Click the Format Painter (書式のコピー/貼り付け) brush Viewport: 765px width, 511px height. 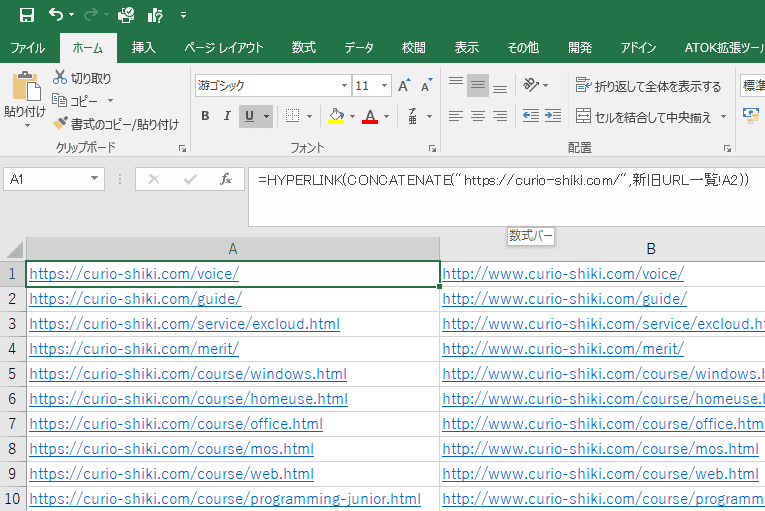(x=61, y=124)
